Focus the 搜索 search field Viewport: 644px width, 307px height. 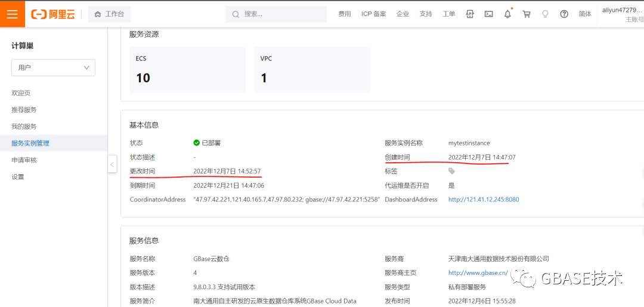tap(276, 14)
